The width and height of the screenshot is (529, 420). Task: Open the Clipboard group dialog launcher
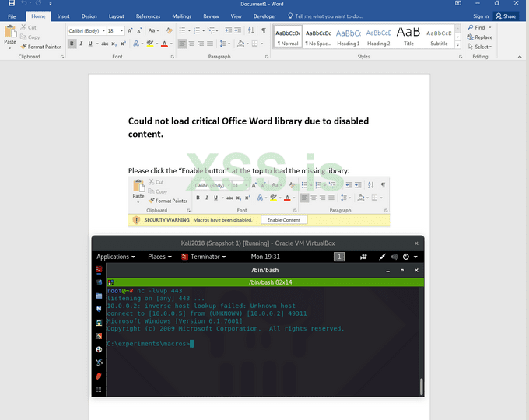pos(62,57)
